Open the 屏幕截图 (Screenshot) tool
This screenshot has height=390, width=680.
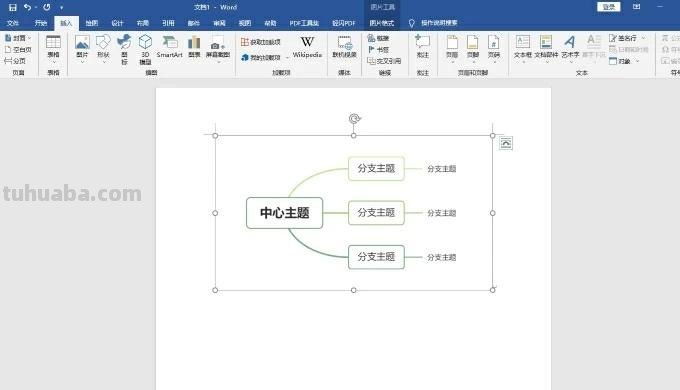[218, 49]
